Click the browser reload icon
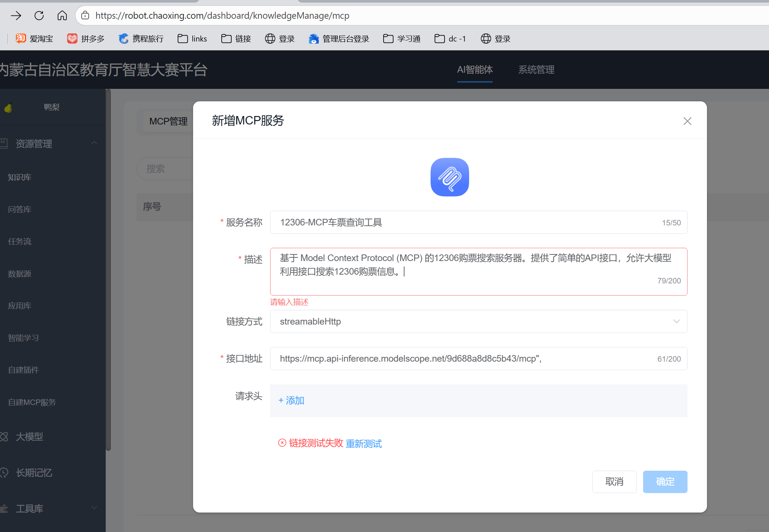The height and width of the screenshot is (532, 769). coord(39,15)
